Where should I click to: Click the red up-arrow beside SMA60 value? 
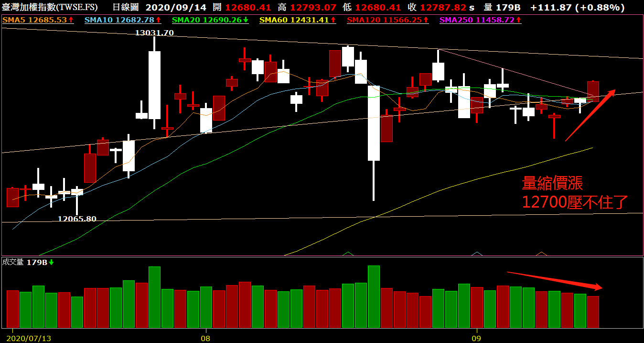click(333, 20)
